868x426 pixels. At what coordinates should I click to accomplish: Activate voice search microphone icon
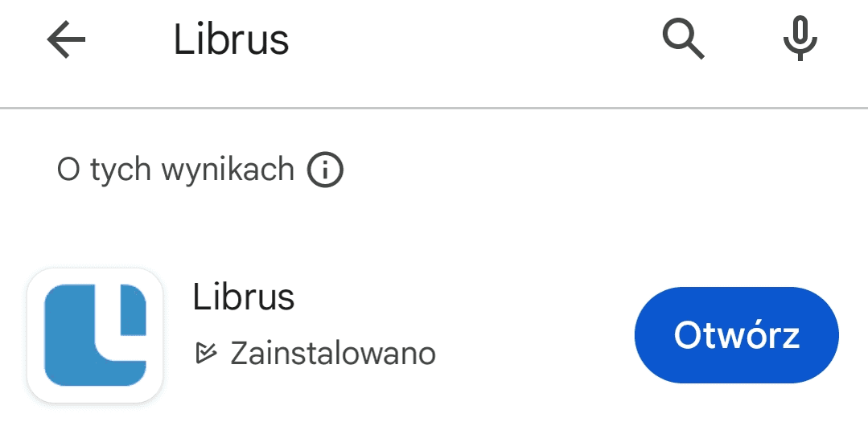800,39
